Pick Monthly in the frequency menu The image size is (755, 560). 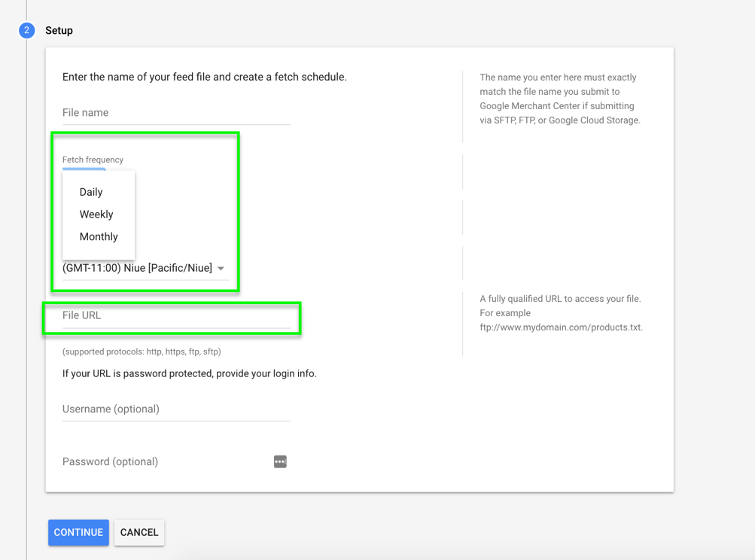click(x=99, y=236)
